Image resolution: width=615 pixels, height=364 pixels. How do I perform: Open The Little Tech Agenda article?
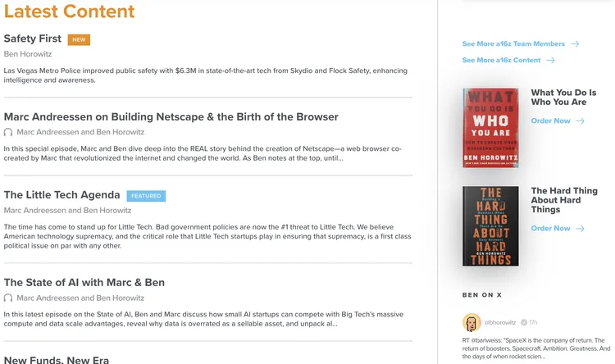62,195
